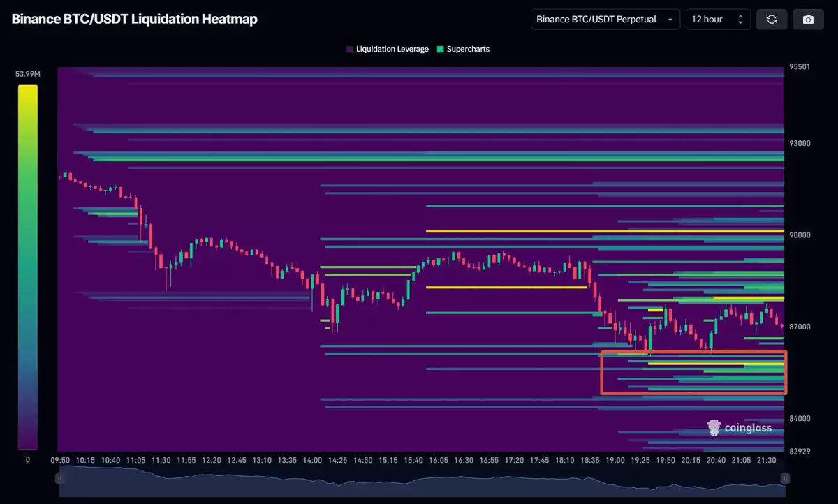Click the Liquidation Leverage purple legend swatch
The image size is (838, 504).
pos(350,50)
